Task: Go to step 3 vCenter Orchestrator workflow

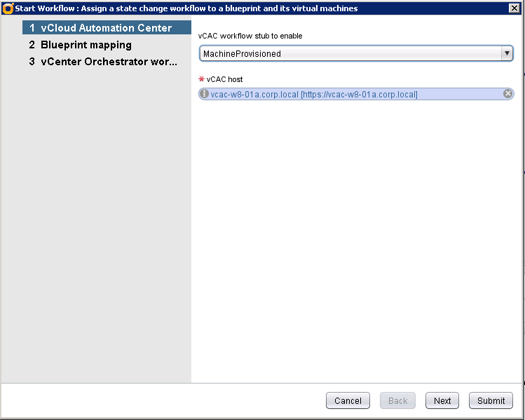Action: coord(103,62)
